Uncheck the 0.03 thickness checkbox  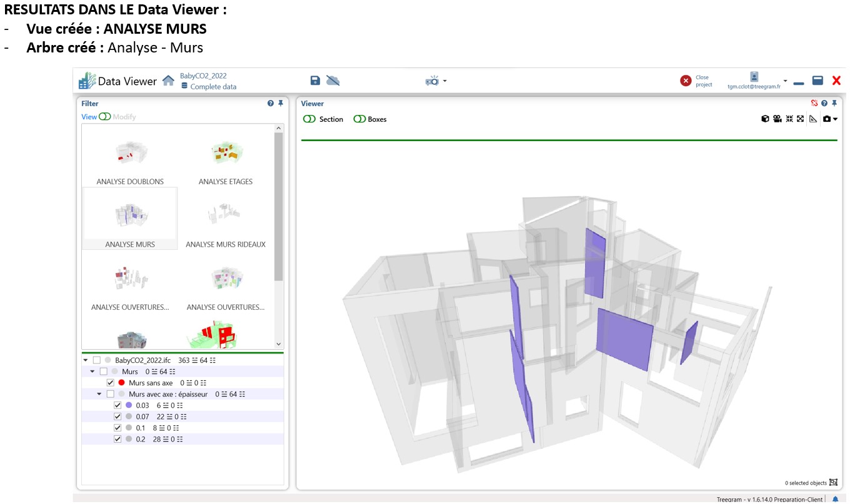[x=117, y=405]
